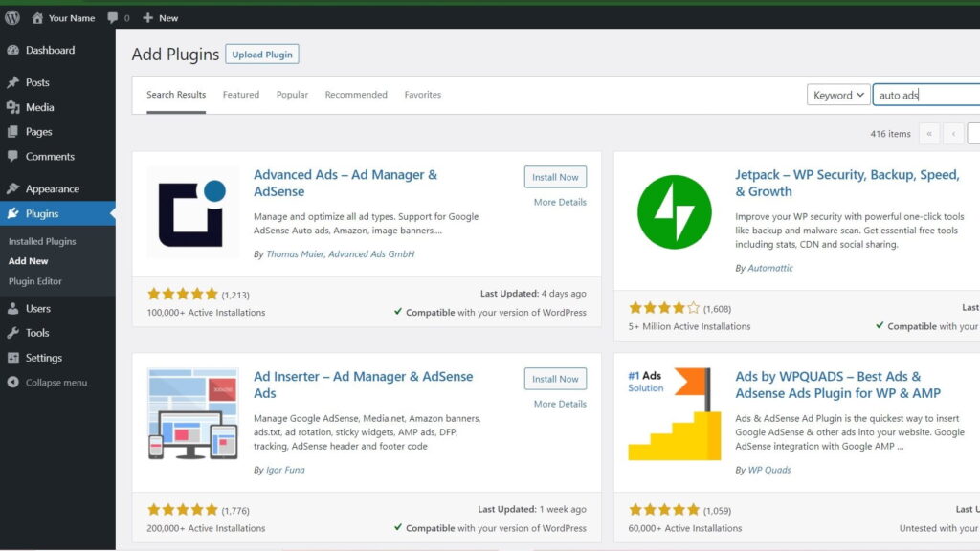Click the Jetpack green lightning logo
Image resolution: width=980 pixels, height=551 pixels.
point(675,212)
